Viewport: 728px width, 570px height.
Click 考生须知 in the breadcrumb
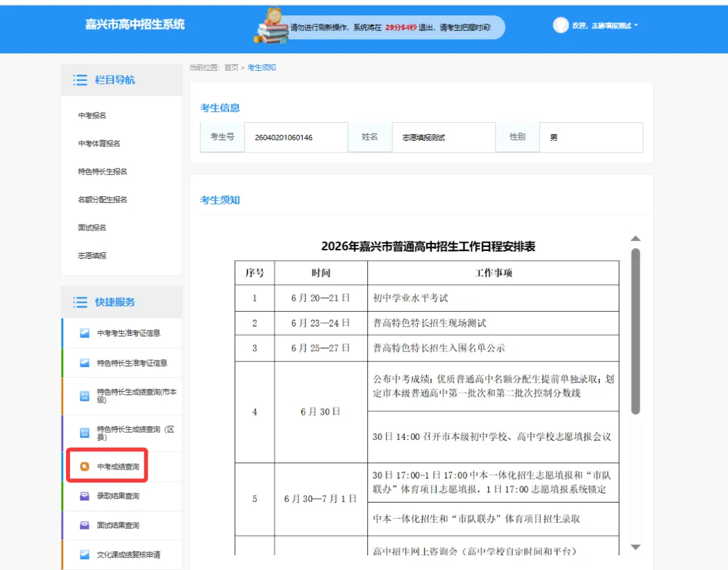(262, 68)
